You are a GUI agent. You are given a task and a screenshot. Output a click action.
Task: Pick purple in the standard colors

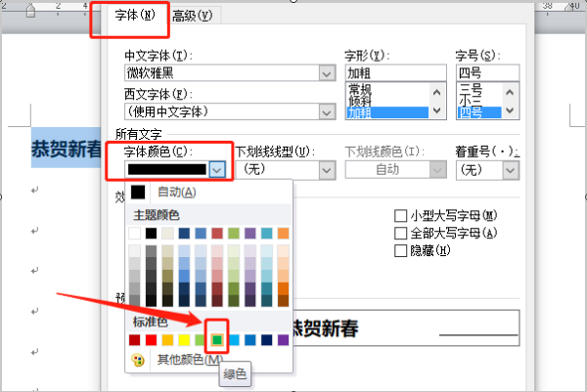coord(284,340)
